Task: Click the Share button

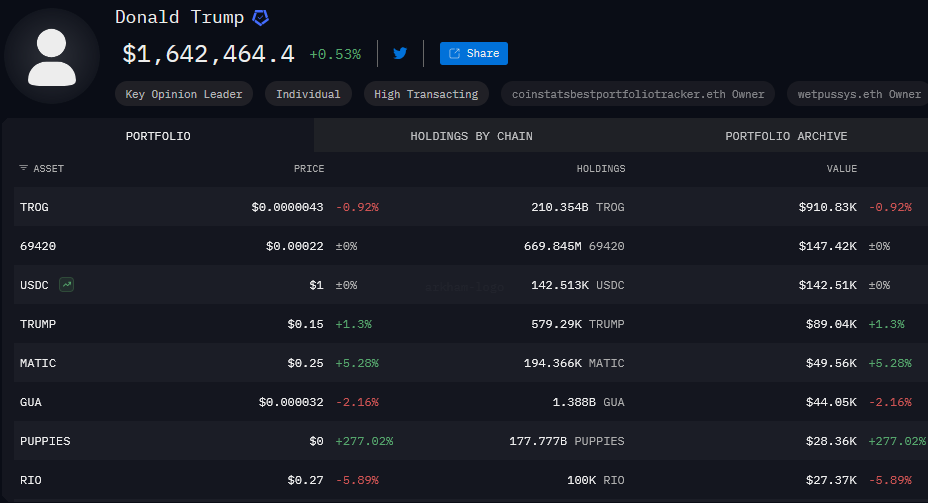Action: tap(473, 53)
